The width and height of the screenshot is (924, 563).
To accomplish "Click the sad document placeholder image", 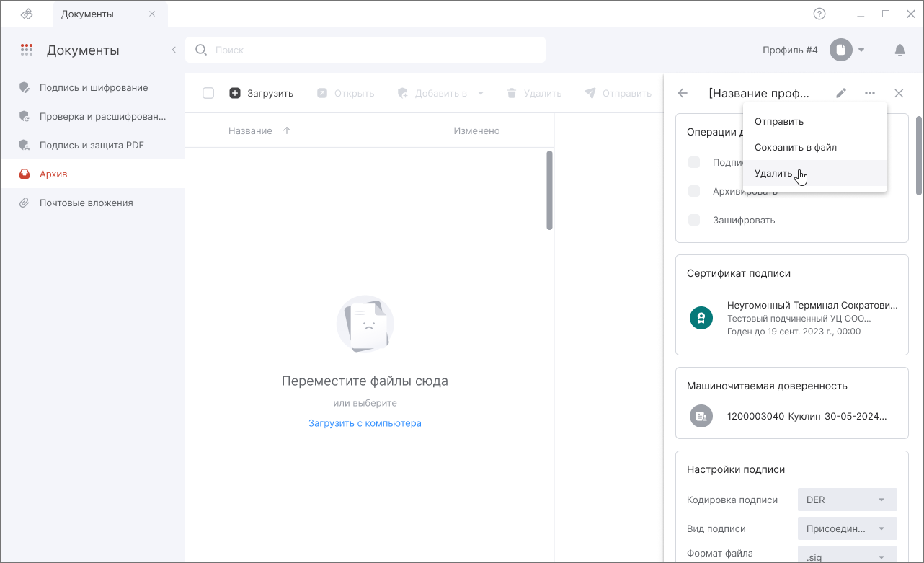I will pos(365,324).
